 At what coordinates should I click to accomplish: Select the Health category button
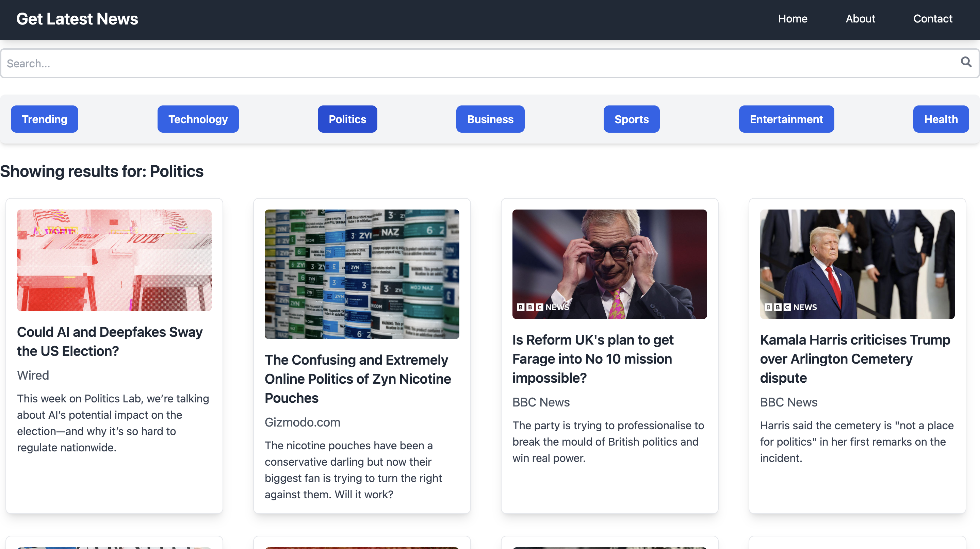click(x=941, y=119)
